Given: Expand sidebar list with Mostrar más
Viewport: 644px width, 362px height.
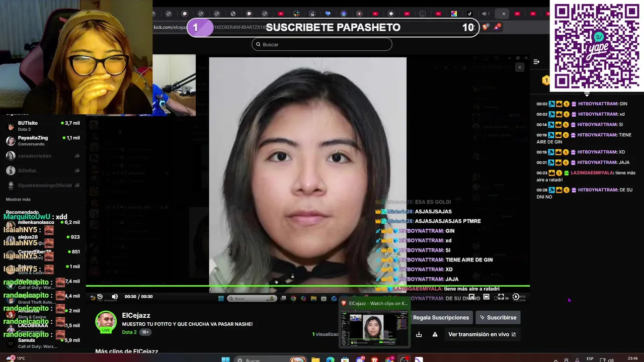Looking at the screenshot, I should click(18, 200).
